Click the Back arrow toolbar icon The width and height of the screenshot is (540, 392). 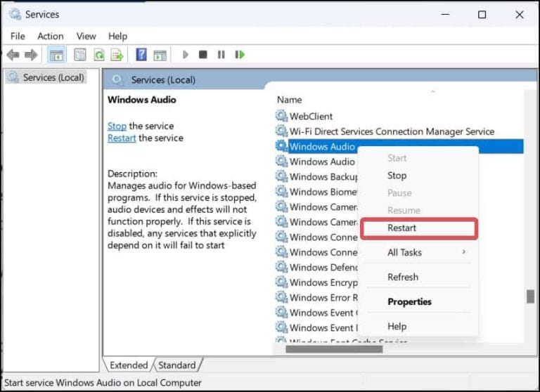click(x=13, y=55)
